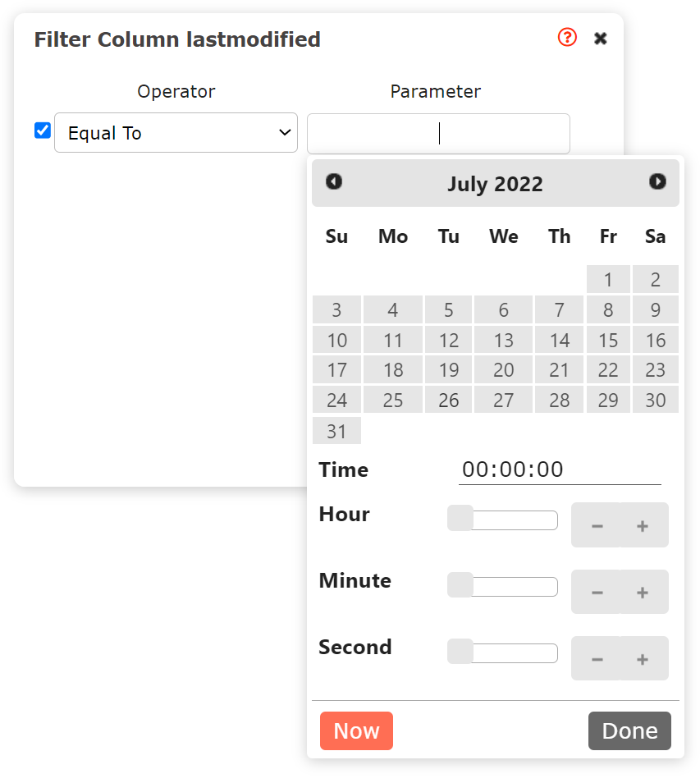Go to the previous month

[x=333, y=182]
